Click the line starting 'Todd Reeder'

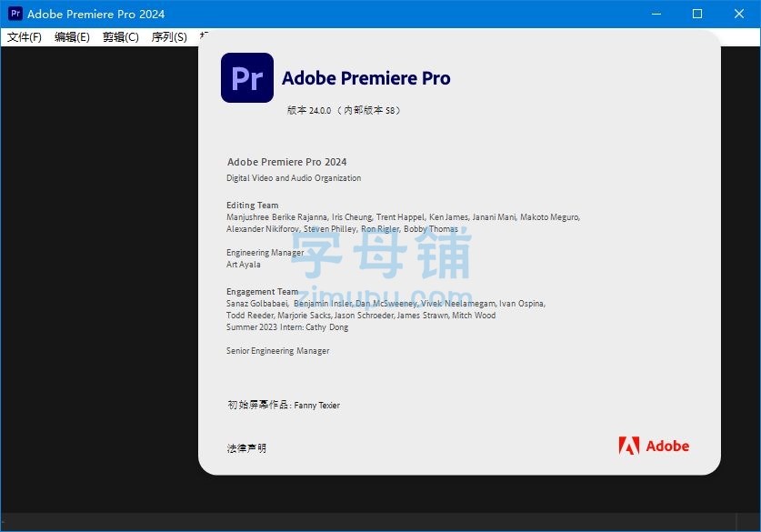pyautogui.click(x=361, y=316)
